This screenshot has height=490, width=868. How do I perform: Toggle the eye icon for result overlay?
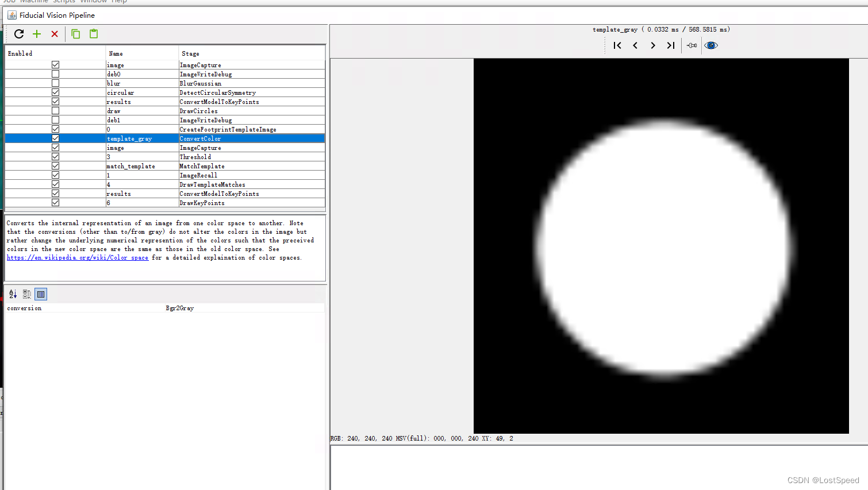point(711,45)
